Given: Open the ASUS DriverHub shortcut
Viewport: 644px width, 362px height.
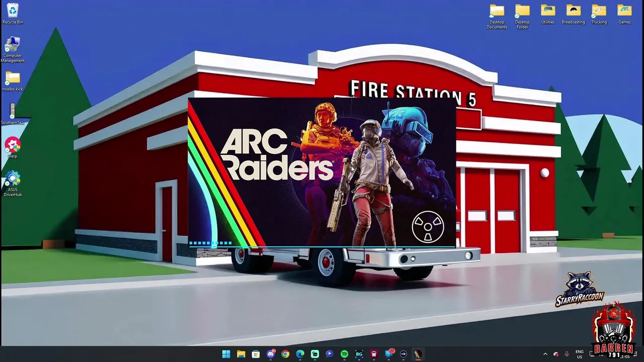Looking at the screenshot, I should coord(13,184).
